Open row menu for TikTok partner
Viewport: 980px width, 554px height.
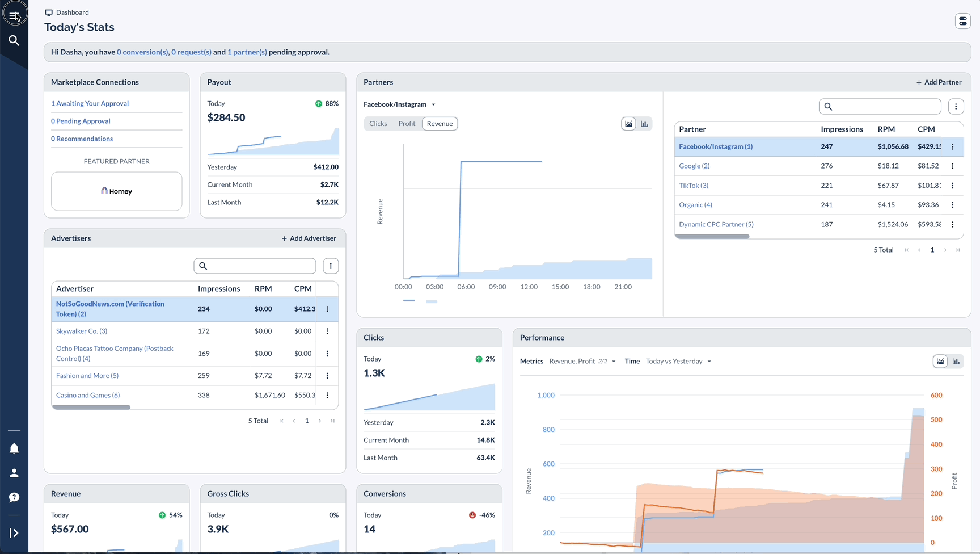[x=953, y=185]
